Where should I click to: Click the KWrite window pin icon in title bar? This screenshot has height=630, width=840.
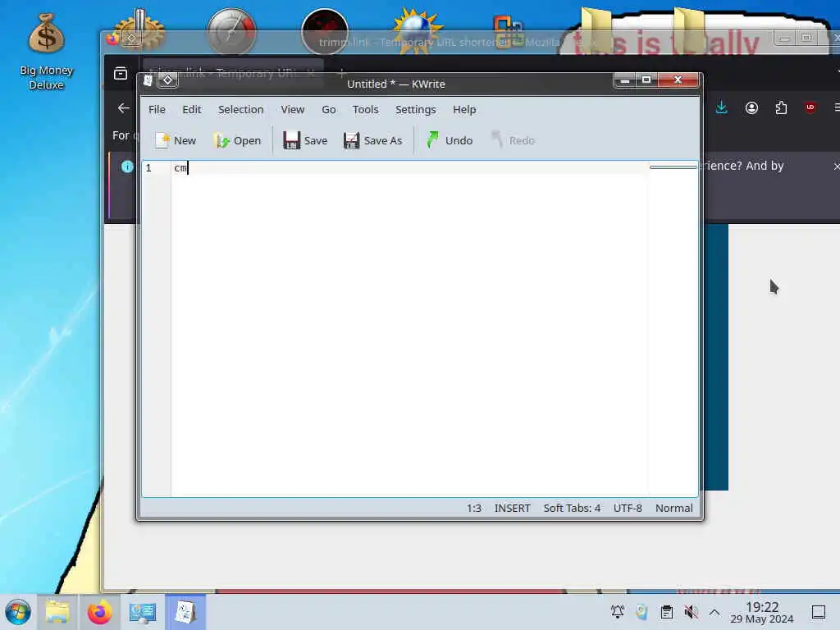(x=167, y=80)
